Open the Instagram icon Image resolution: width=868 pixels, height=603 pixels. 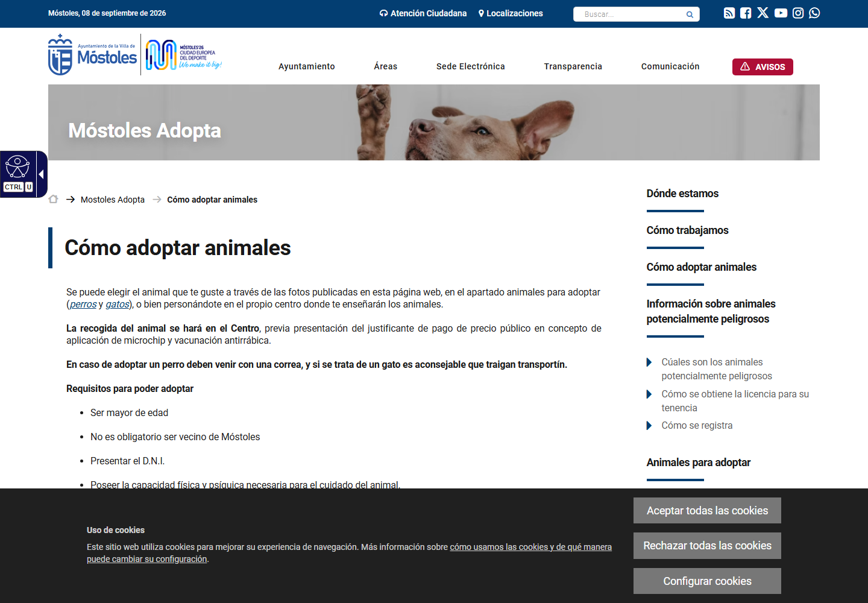[798, 13]
